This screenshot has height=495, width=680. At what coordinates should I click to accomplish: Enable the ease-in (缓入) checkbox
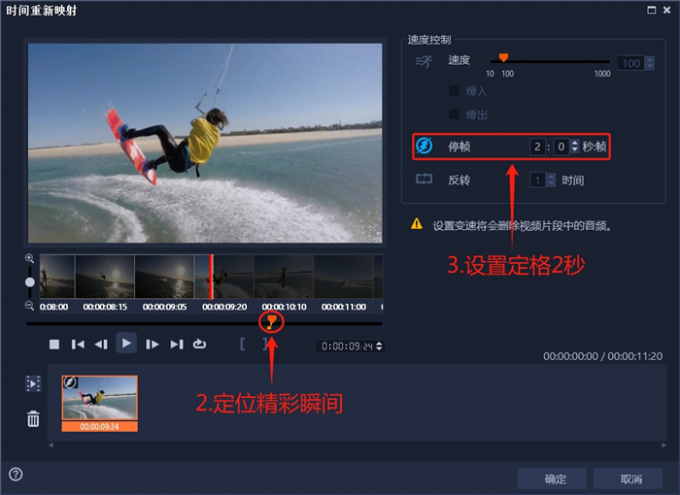point(454,91)
